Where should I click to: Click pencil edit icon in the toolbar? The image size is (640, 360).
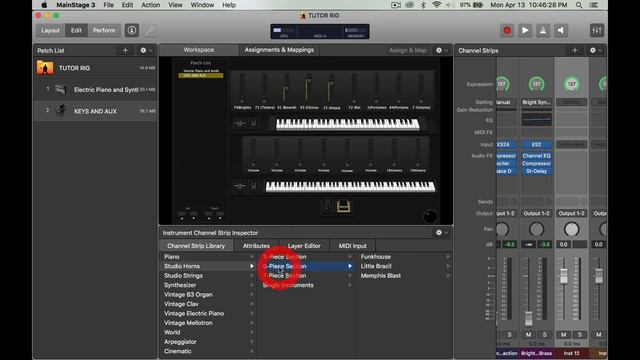pyautogui.click(x=149, y=31)
